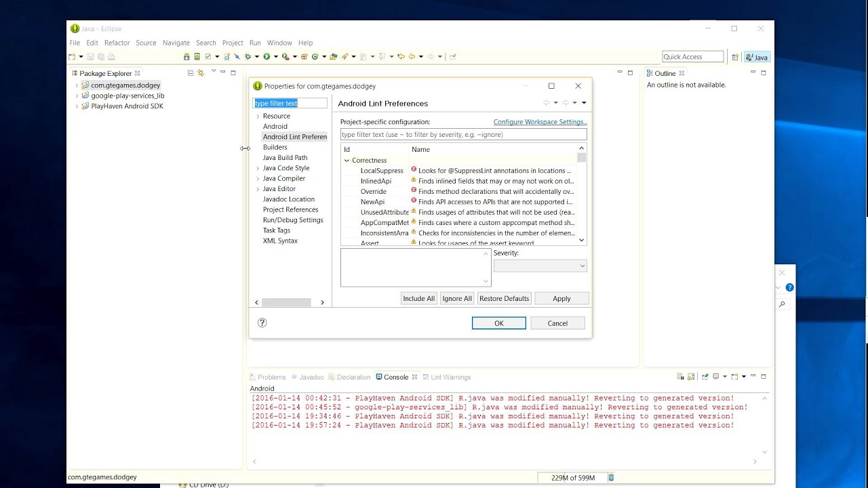Expand com.gtegames.dodgey project in Package Explorer
868x488 pixels.
tap(77, 85)
